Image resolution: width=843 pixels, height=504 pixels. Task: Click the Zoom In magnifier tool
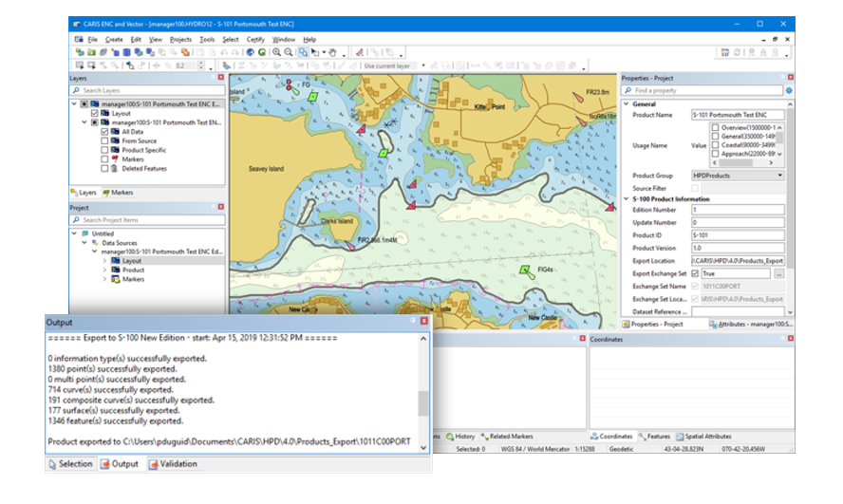click(276, 52)
